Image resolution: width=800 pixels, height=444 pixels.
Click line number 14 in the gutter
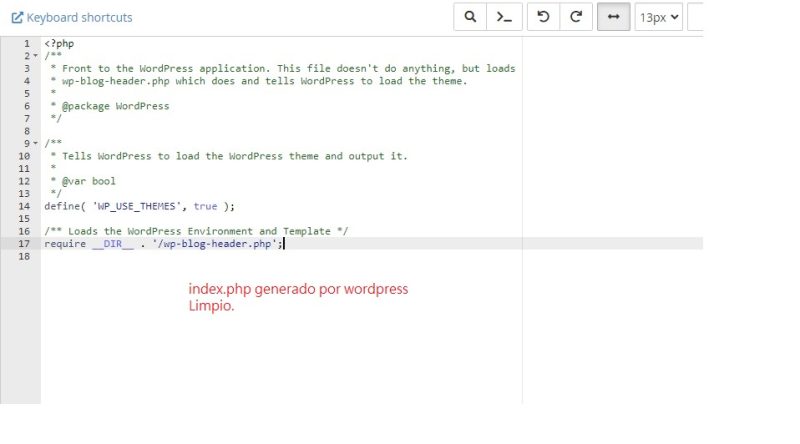(x=23, y=206)
